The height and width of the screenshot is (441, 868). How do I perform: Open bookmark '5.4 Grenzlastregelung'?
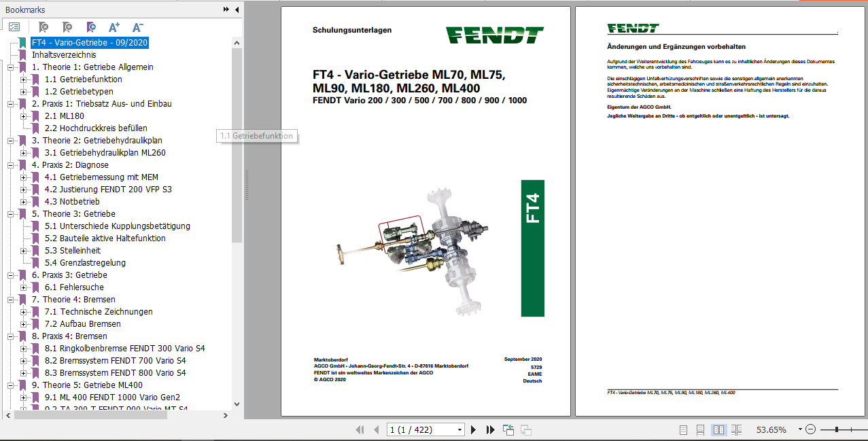(85, 263)
